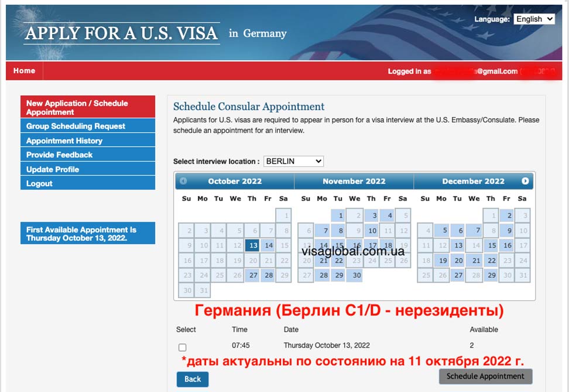
Task: Select December 20 in the calendar
Action: click(458, 260)
